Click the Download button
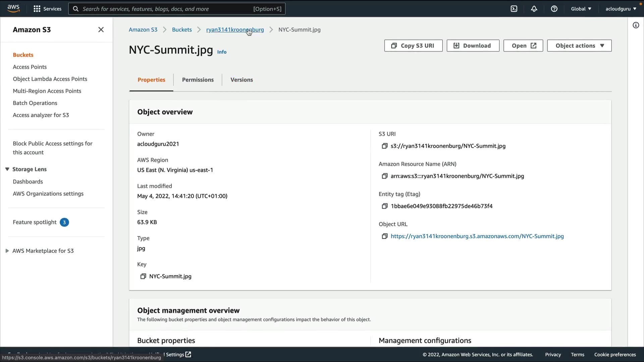 pyautogui.click(x=473, y=46)
